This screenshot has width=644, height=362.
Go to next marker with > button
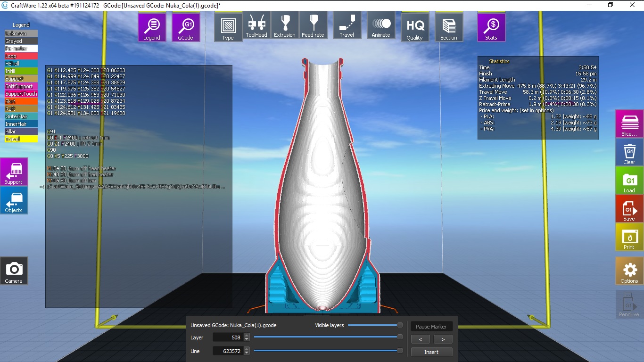443,339
